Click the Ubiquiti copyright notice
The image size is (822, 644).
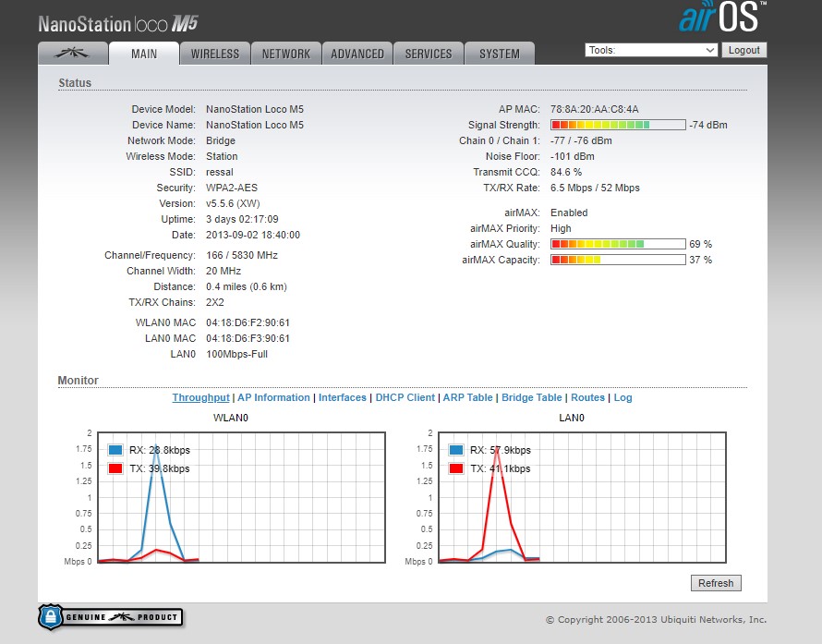click(x=657, y=619)
